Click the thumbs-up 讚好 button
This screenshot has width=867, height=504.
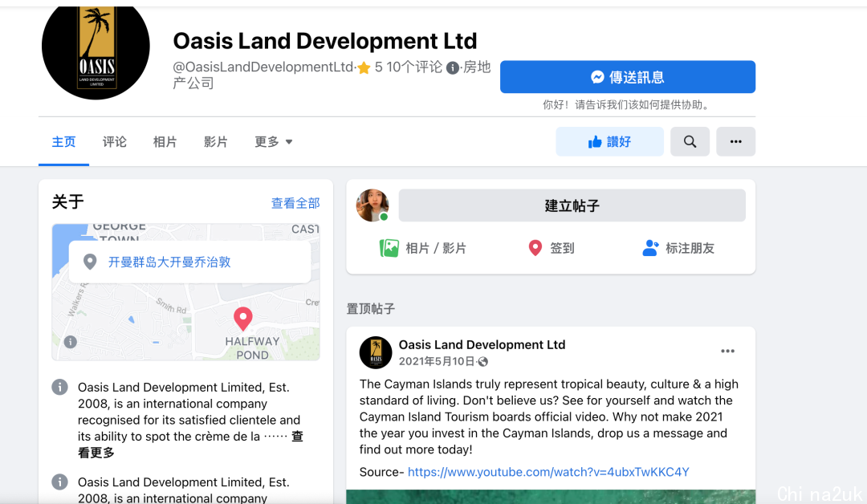tap(609, 141)
